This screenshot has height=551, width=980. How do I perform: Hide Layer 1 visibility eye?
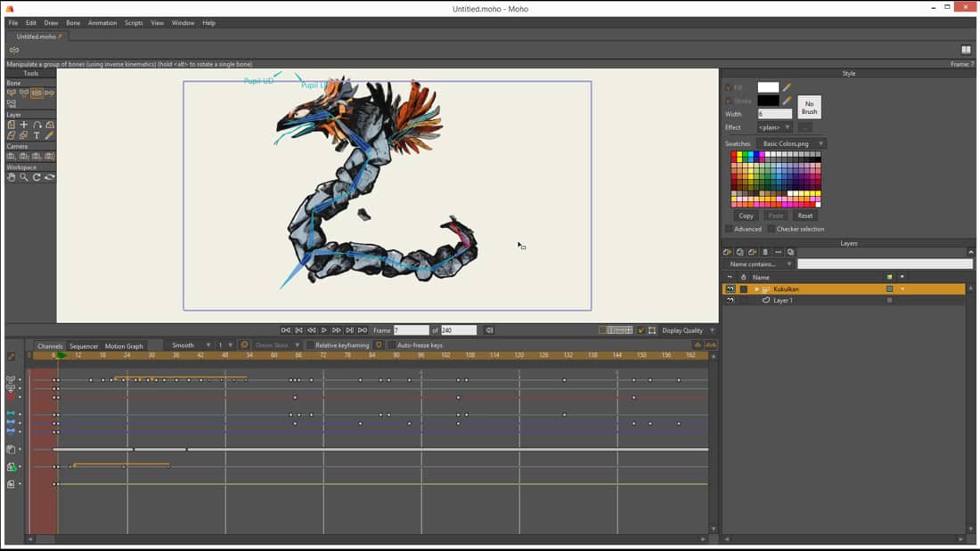click(x=730, y=301)
